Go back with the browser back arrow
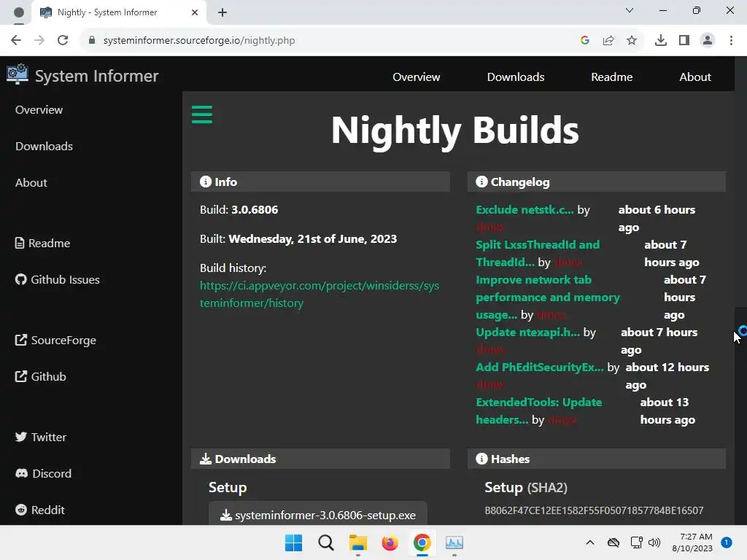Viewport: 747px width, 560px height. [x=16, y=41]
